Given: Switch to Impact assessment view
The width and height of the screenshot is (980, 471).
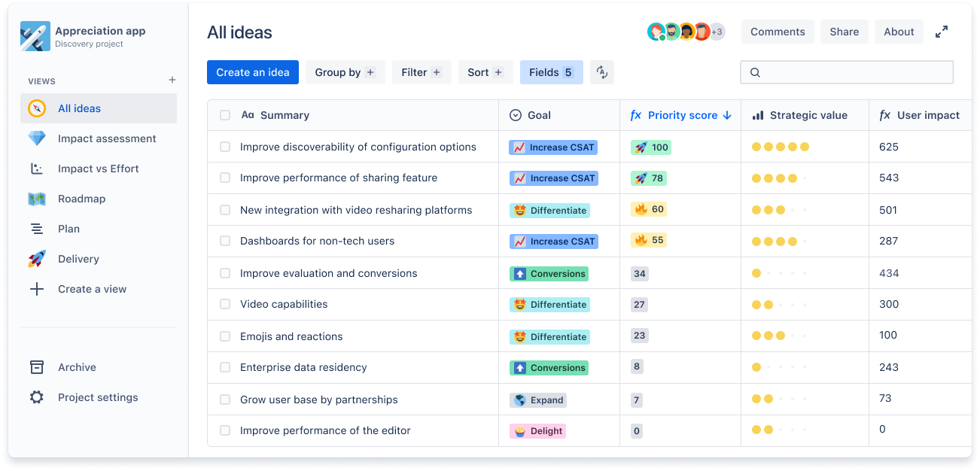Looking at the screenshot, I should tap(107, 138).
